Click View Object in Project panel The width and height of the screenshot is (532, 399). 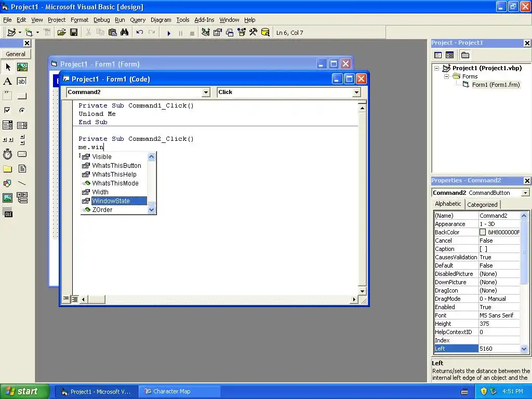[x=449, y=55]
